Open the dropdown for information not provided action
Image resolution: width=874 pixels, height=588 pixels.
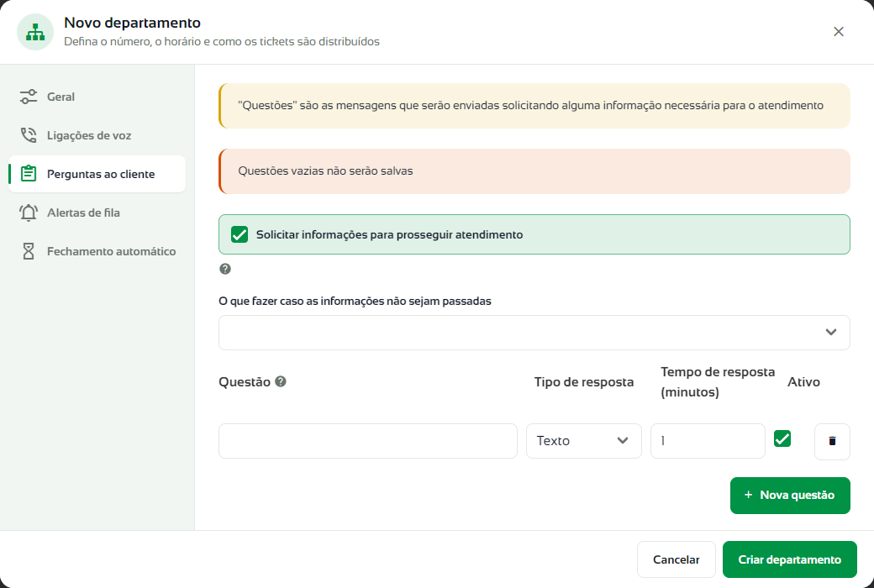[534, 333]
